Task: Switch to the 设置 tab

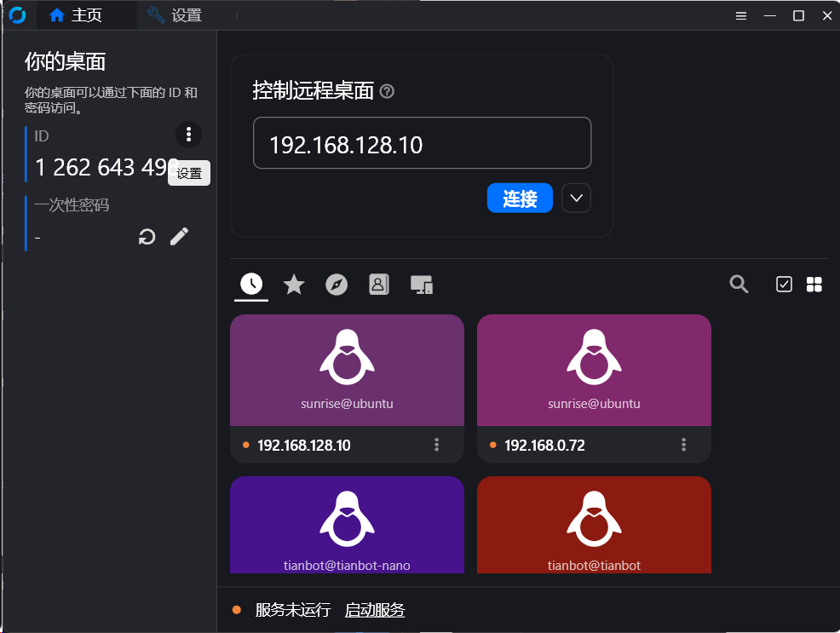Action: pyautogui.click(x=175, y=15)
